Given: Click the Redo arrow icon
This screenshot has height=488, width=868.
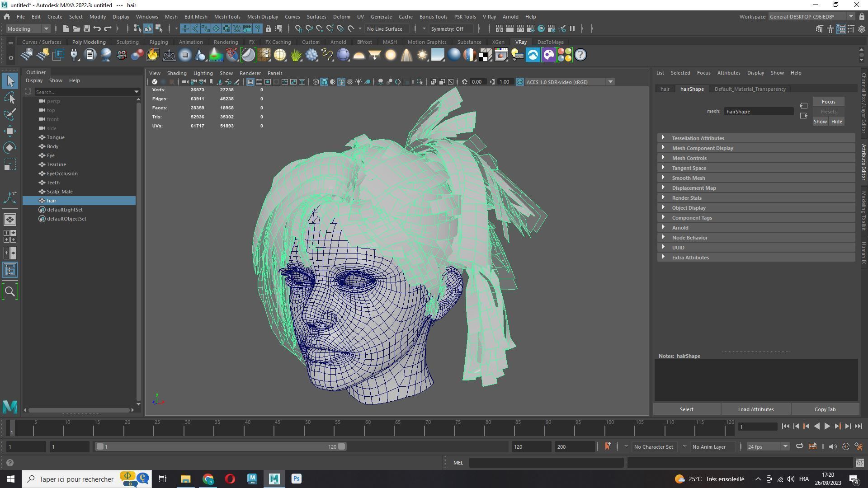Looking at the screenshot, I should pyautogui.click(x=108, y=28).
